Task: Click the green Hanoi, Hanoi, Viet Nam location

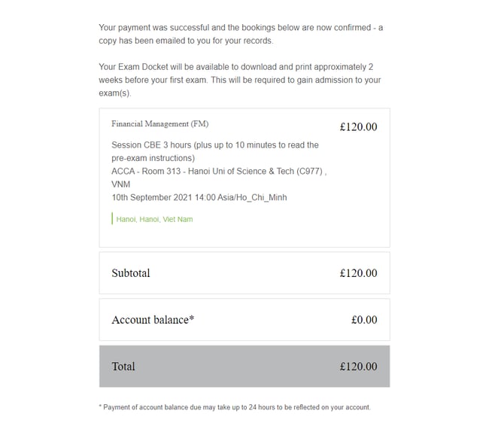Action: [155, 220]
